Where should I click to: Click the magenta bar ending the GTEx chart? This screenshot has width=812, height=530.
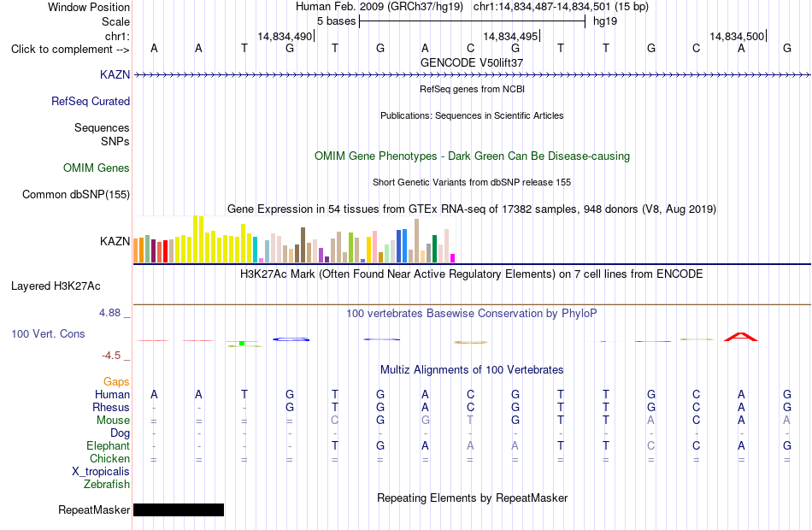tap(453, 258)
